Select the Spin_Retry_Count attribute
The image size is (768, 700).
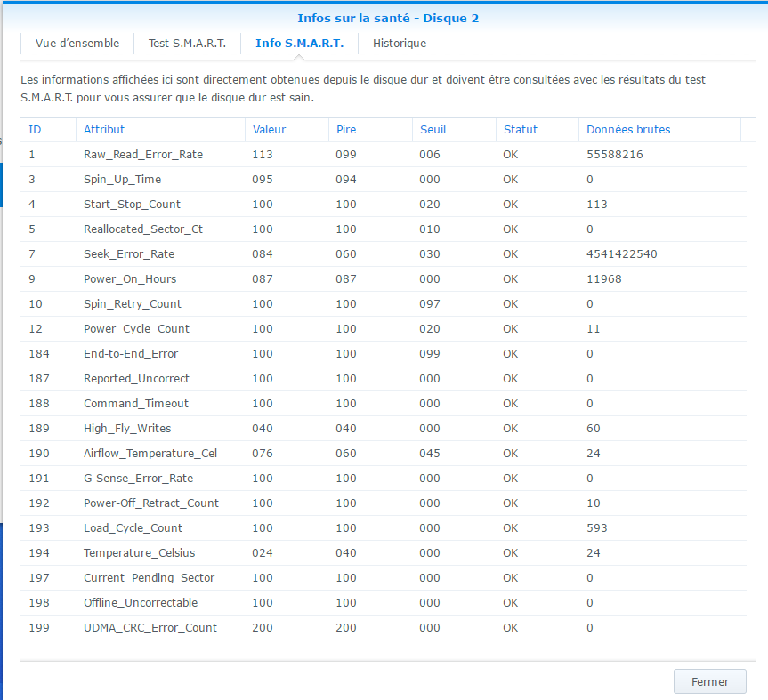click(133, 304)
